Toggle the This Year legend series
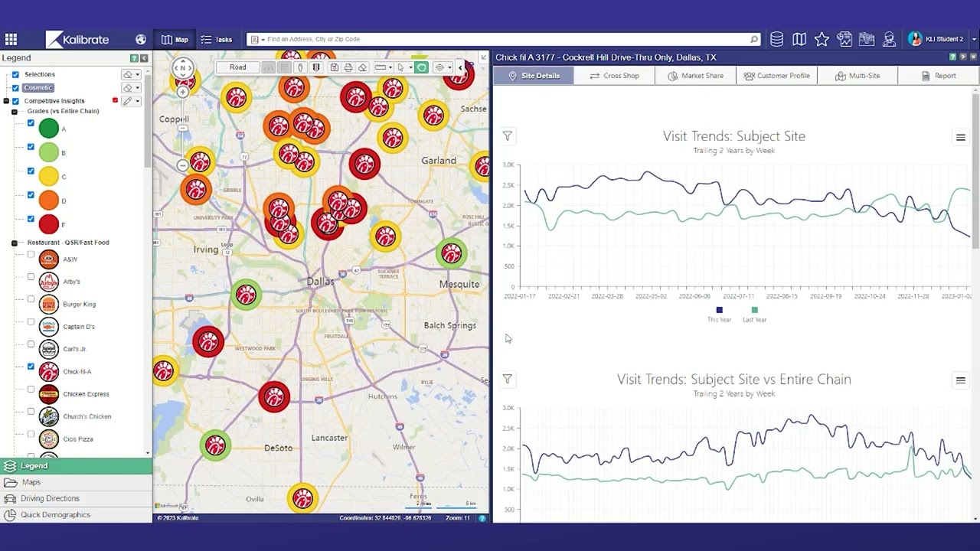The width and height of the screenshot is (980, 551). pyautogui.click(x=719, y=315)
